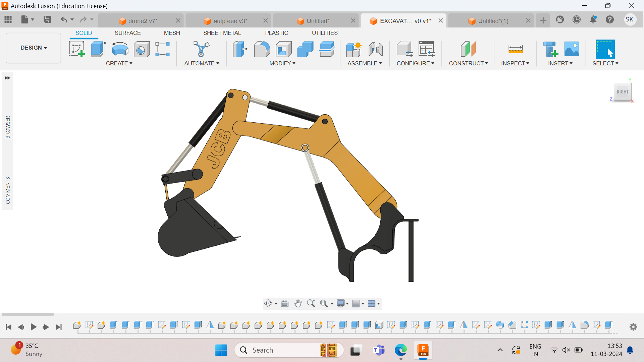Select the Press Pull tool
The image size is (644, 362).
(239, 49)
